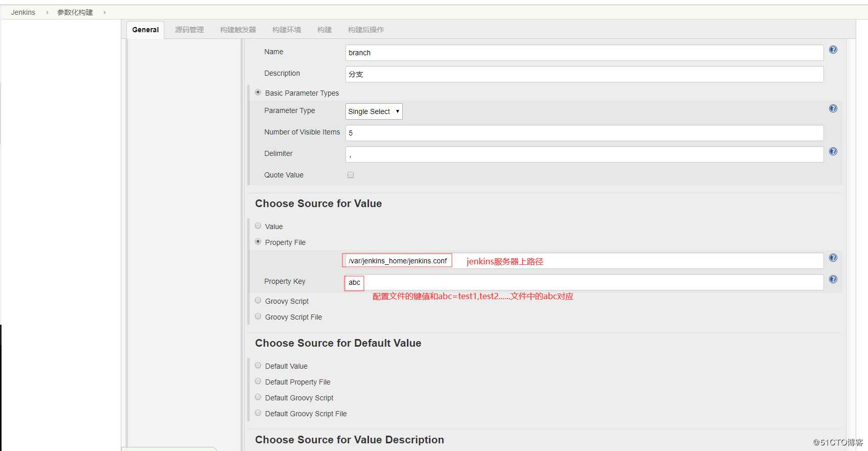
Task: Click the Number of Visible Items label
Action: (302, 132)
